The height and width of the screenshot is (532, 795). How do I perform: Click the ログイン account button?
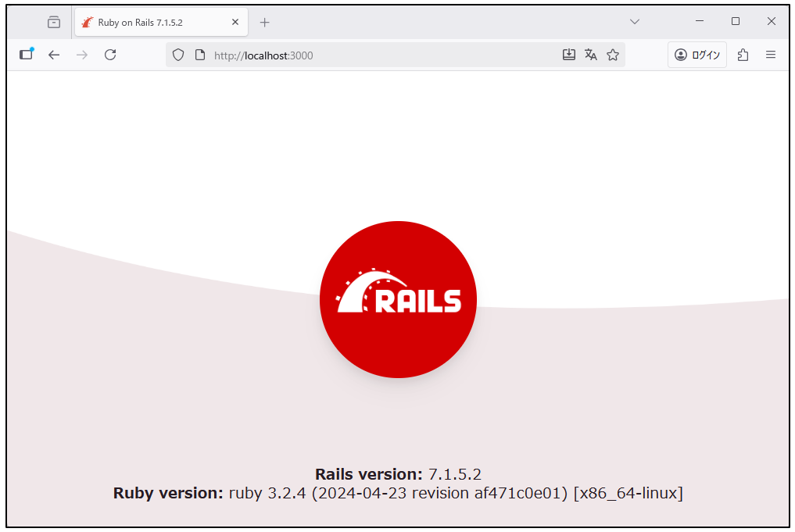click(x=697, y=55)
